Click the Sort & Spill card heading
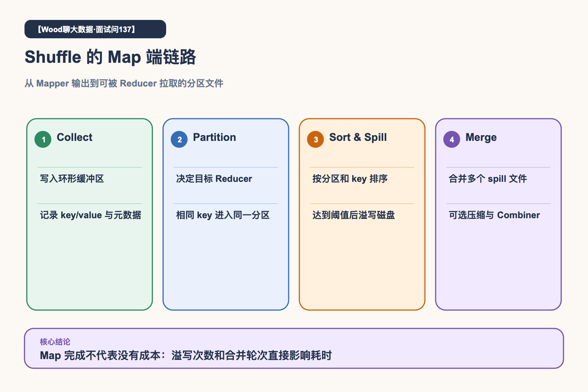Image resolution: width=588 pixels, height=392 pixels. click(358, 137)
